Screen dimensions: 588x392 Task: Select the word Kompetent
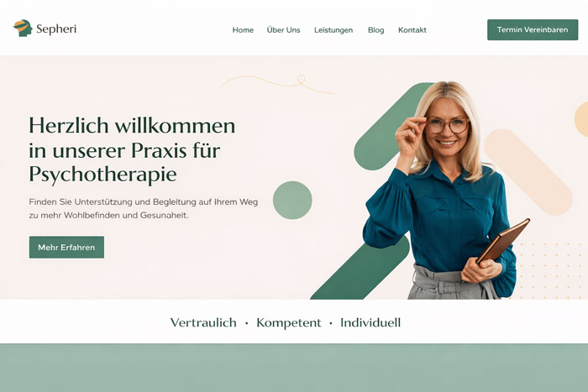pyautogui.click(x=289, y=322)
